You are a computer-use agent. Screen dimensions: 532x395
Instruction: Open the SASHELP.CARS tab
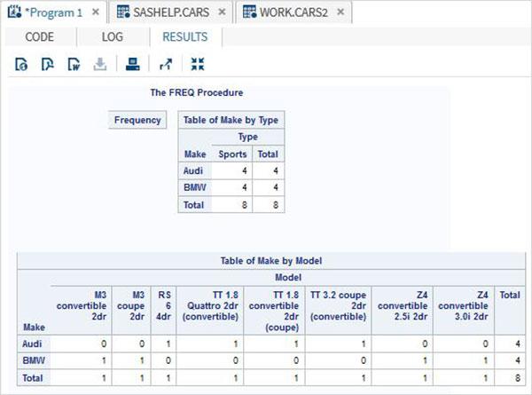coord(171,12)
